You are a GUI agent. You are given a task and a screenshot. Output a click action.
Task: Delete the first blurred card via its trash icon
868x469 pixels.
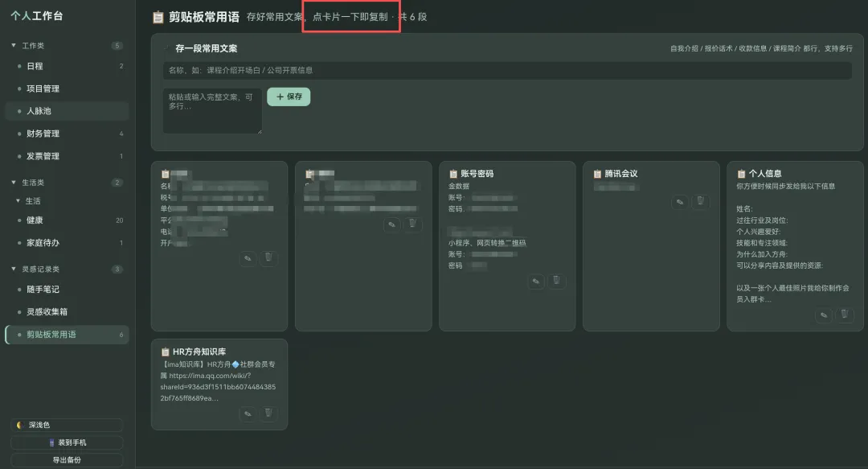tap(268, 257)
